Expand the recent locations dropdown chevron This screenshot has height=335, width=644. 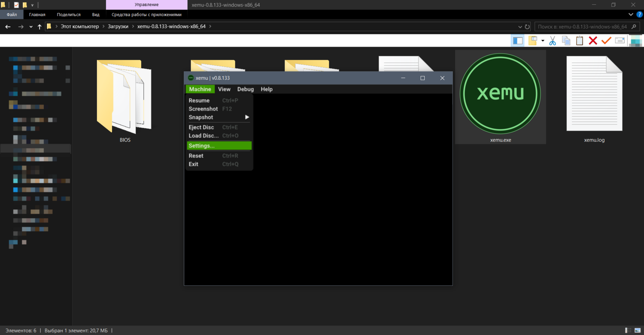tap(31, 27)
